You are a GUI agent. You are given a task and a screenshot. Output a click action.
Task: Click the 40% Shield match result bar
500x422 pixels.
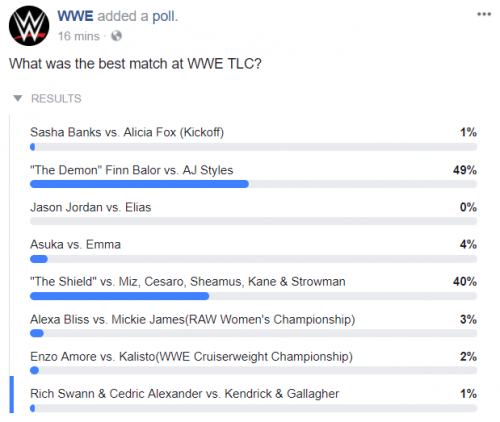(253, 296)
